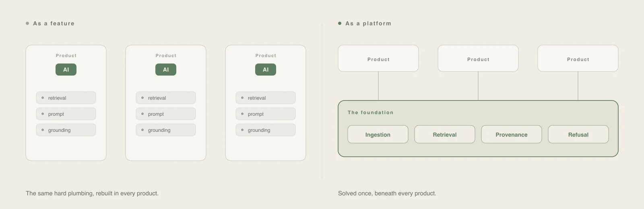Select the gray dot beside As a feature
This screenshot has height=209, width=644.
27,23
